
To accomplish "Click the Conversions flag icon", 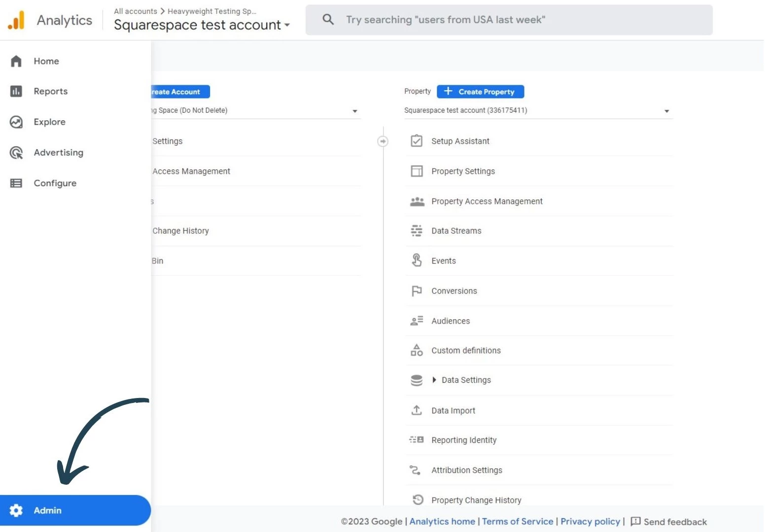I will tap(417, 291).
